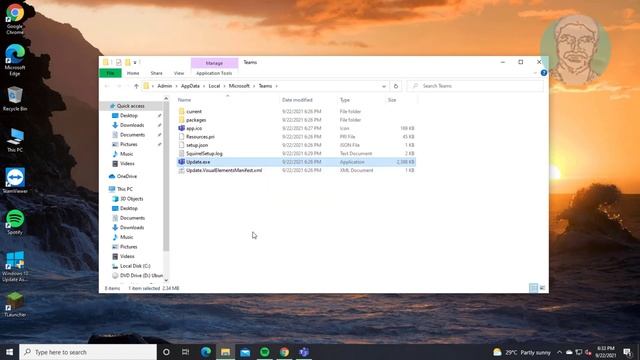The image size is (640, 360).
Task: Open the File ribbon tab
Action: click(110, 73)
